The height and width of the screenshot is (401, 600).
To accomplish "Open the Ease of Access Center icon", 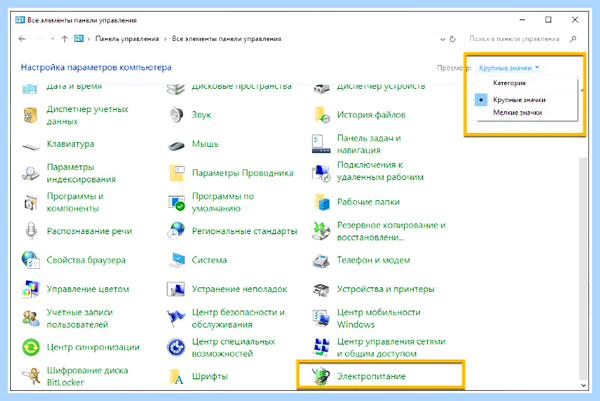I will coord(176,347).
